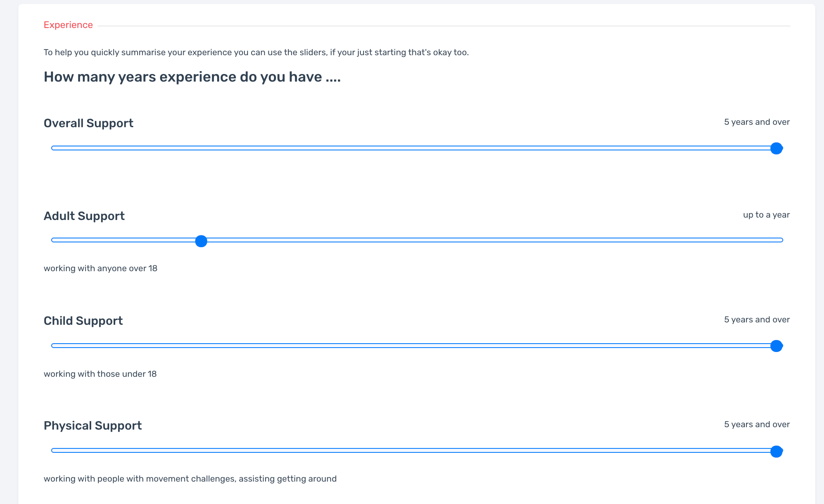This screenshot has width=824, height=504.
Task: Click the far right end of Adult Support track
Action: pos(780,240)
